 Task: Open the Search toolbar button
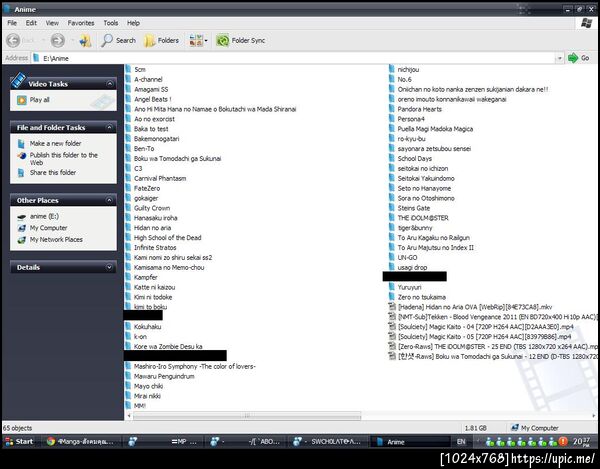tap(118, 40)
